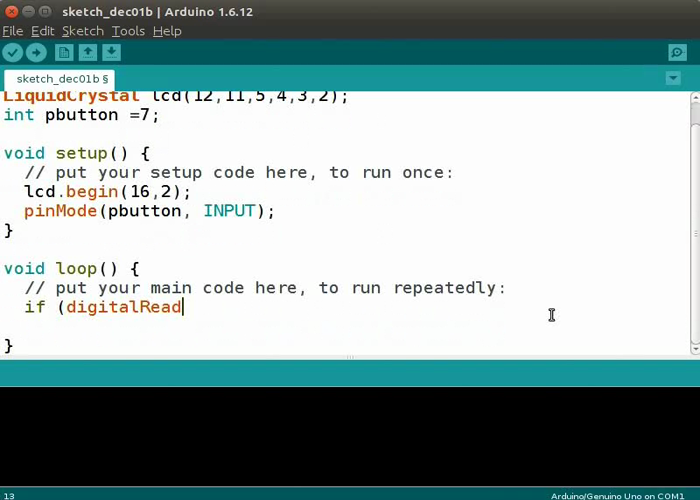The height and width of the screenshot is (500, 700).
Task: Open the Sketch menu
Action: click(x=82, y=31)
